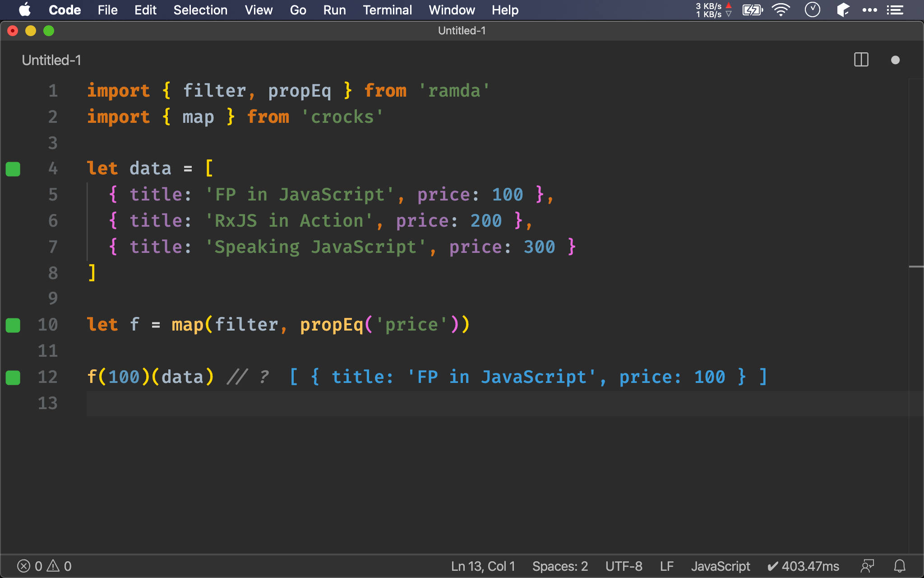924x578 pixels.
Task: Click the green Quokka marker on line 4
Action: 13,169
